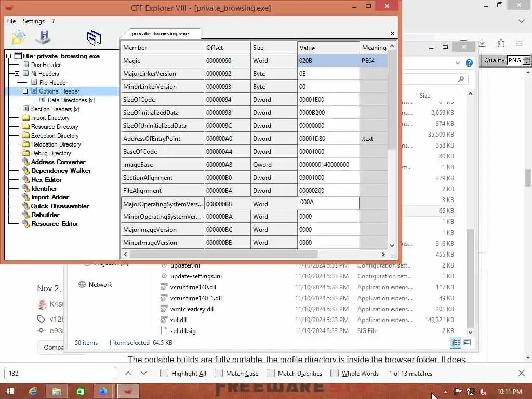Open the browser tab list chevron
This screenshot has width=532, height=399.
click(x=522, y=21)
